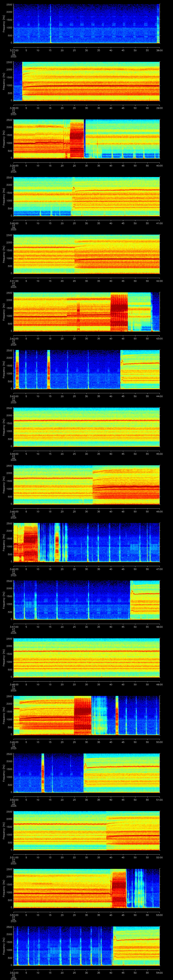
Task: Click the spectrogram spanning 3:37:00 to 3:38:00
Action: coord(86,24)
